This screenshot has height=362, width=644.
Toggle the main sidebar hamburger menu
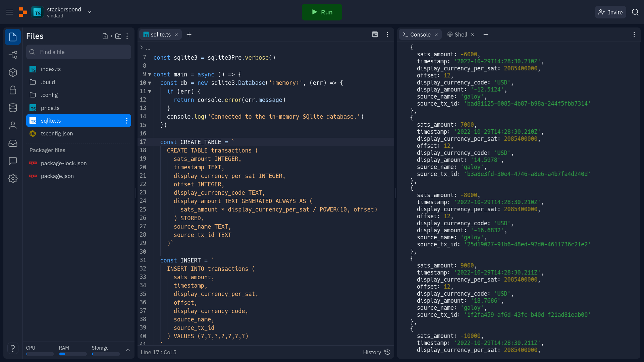[x=10, y=12]
